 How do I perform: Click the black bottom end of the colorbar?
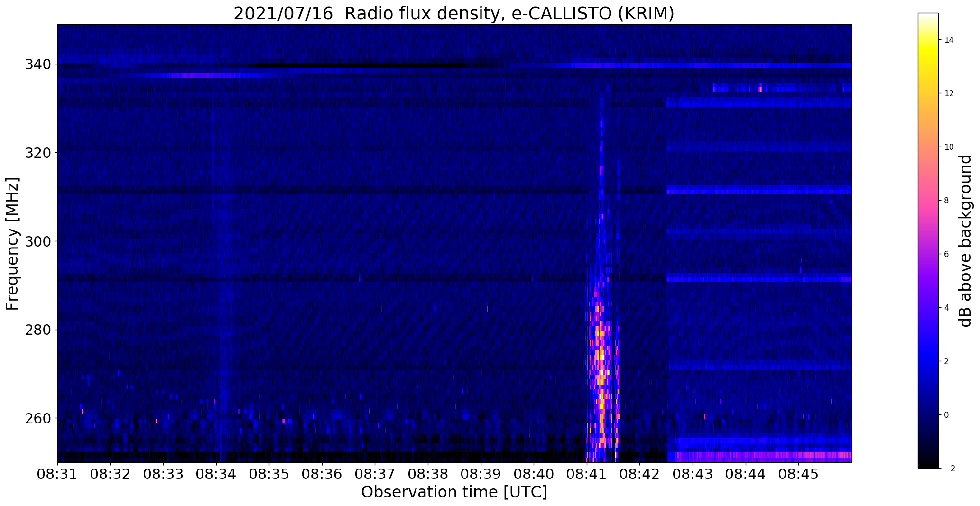click(928, 462)
